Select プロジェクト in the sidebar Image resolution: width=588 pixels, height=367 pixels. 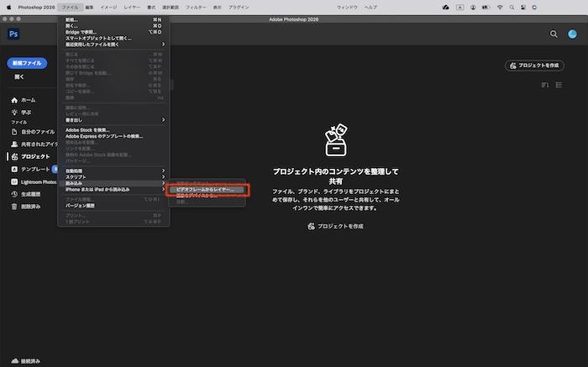pos(30,156)
